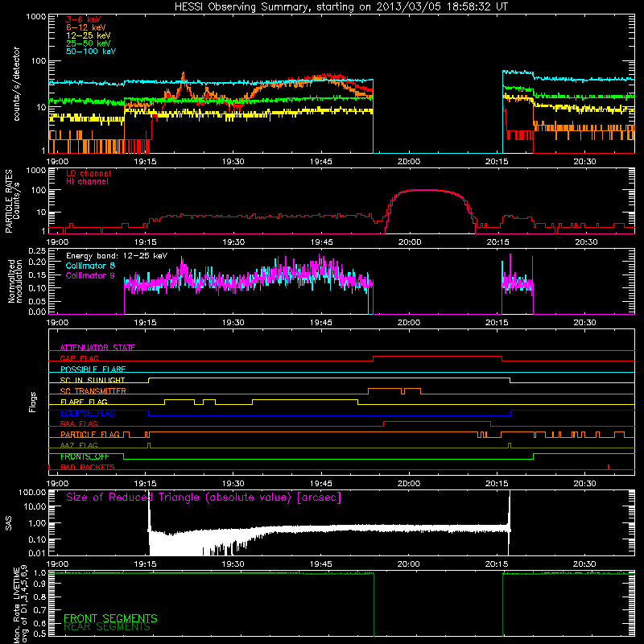
Task: Click the 'BAD_PACKETS' flag label
Action: click(88, 467)
